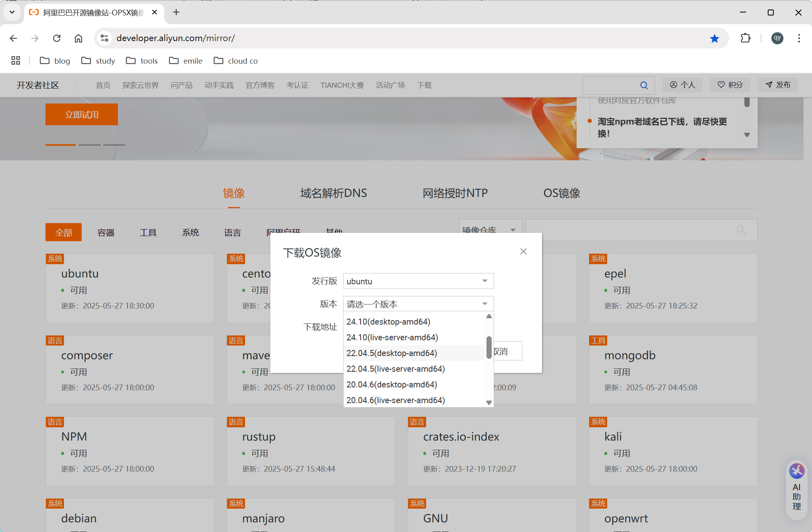
Task: Click the header search magnifier icon
Action: [644, 85]
